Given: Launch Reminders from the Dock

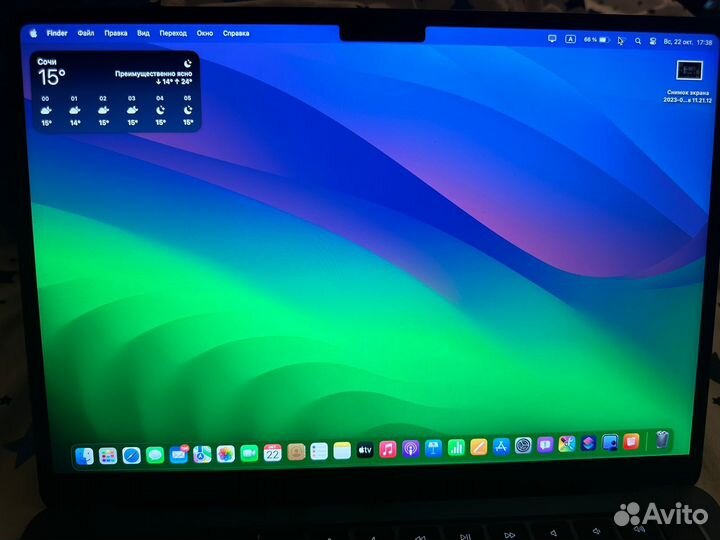Looking at the screenshot, I should [319, 451].
